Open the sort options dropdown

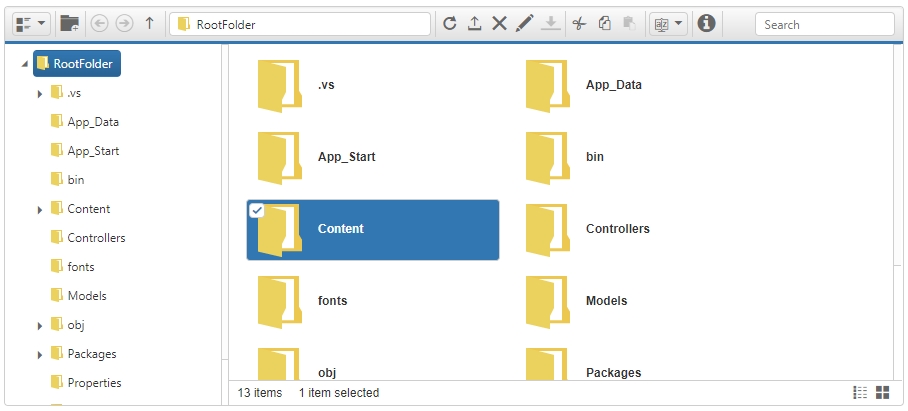(667, 24)
